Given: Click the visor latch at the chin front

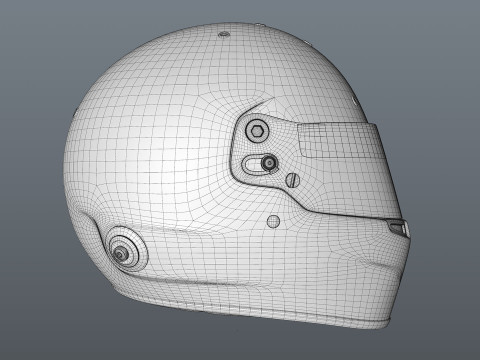Looking at the screenshot, I should point(398,228).
